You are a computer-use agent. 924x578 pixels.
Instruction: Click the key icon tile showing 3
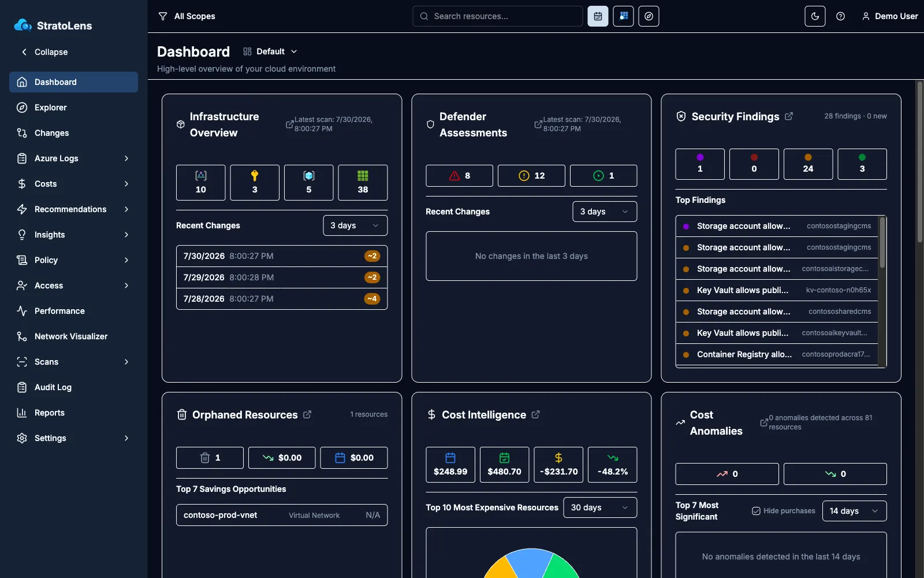(255, 183)
